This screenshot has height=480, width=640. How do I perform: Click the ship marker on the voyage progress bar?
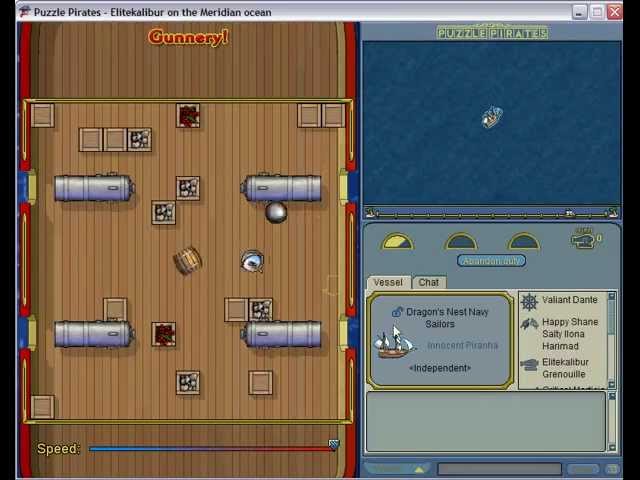(x=569, y=213)
